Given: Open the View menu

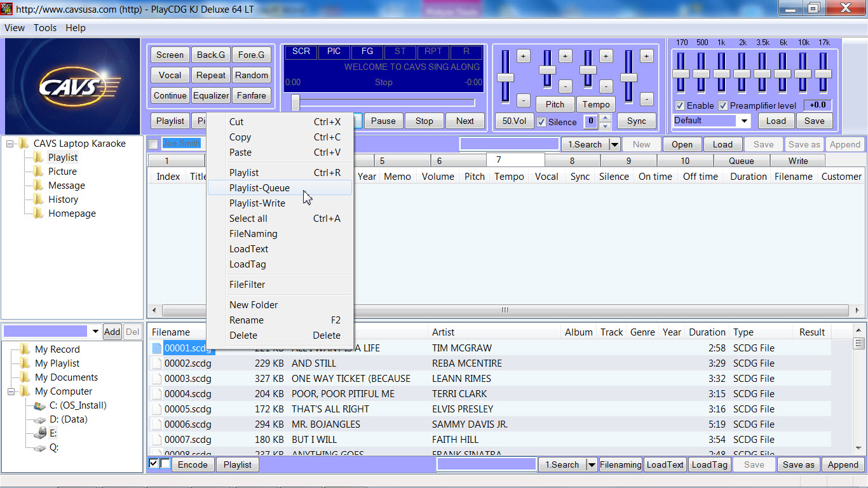Looking at the screenshot, I should click(15, 28).
